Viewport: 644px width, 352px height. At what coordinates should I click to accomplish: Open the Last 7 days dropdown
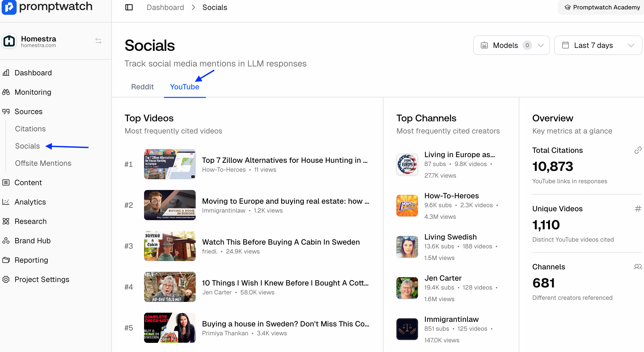tap(598, 45)
